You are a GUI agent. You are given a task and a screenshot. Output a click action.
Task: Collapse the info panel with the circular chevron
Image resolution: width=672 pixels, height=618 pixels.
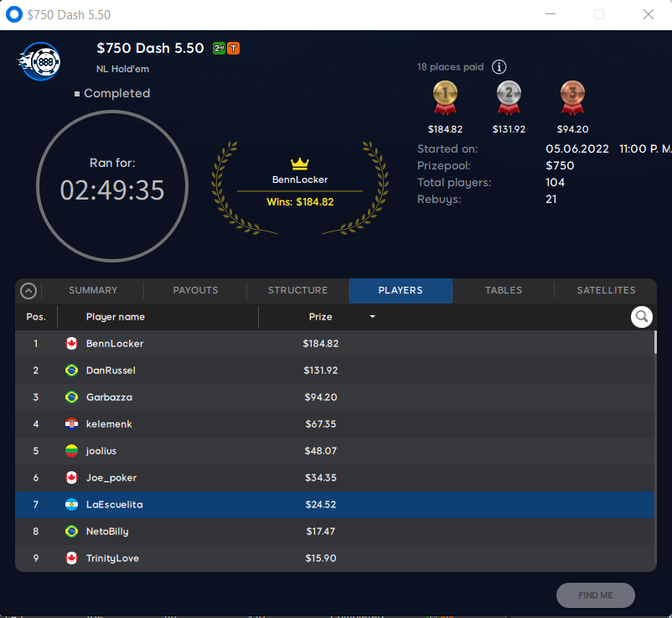(28, 291)
